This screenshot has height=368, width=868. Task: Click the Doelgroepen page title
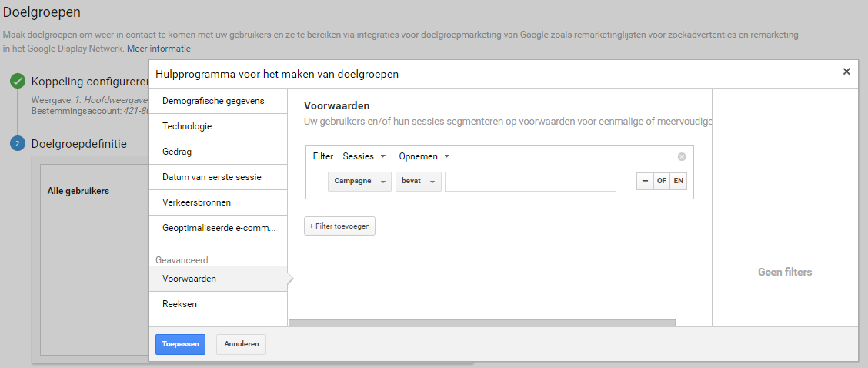tap(42, 12)
